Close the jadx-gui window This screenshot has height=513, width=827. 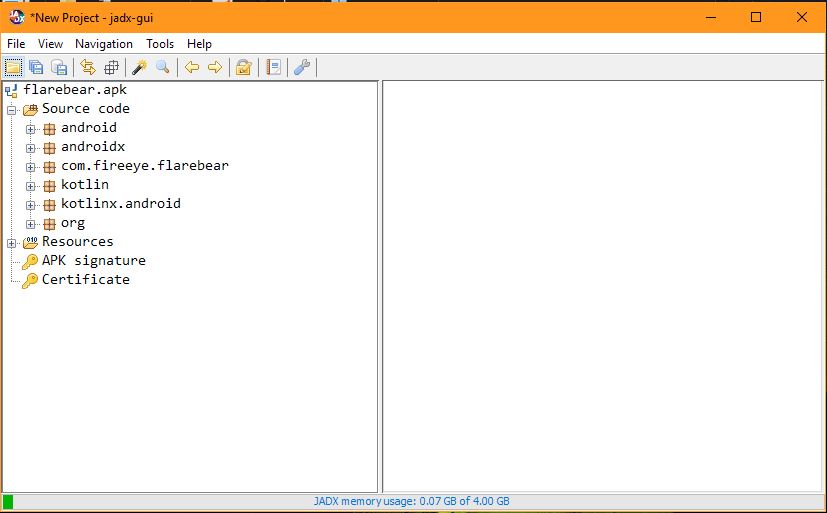coord(802,17)
